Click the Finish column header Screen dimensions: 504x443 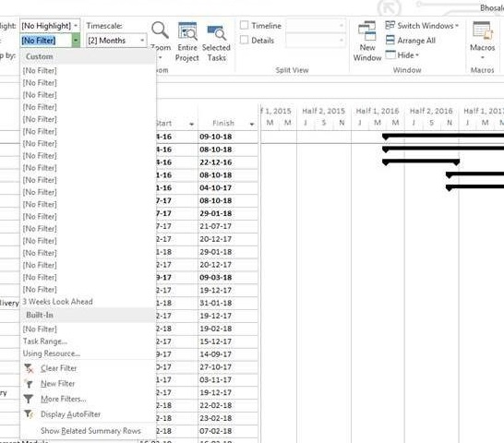[x=223, y=123]
